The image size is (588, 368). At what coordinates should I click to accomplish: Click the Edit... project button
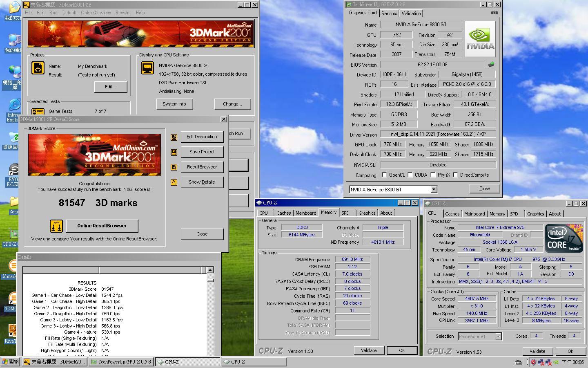(x=110, y=87)
